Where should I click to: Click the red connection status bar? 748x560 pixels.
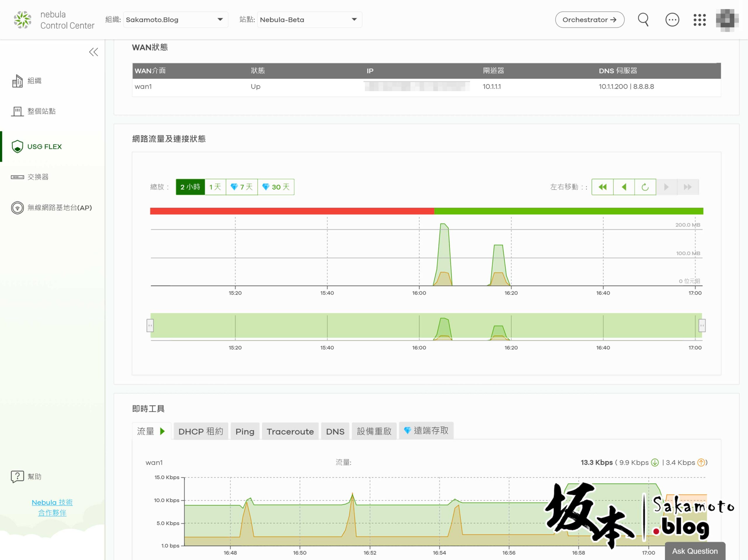point(292,211)
